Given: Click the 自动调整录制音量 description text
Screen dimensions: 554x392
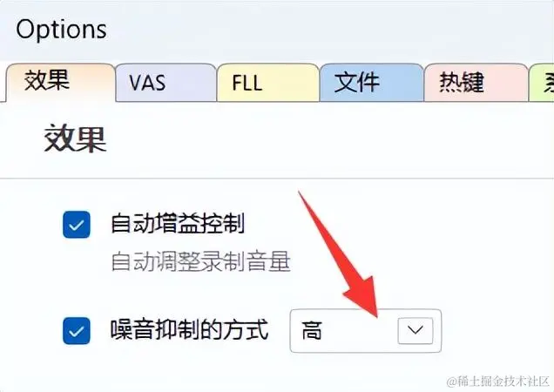Looking at the screenshot, I should click(x=200, y=261).
